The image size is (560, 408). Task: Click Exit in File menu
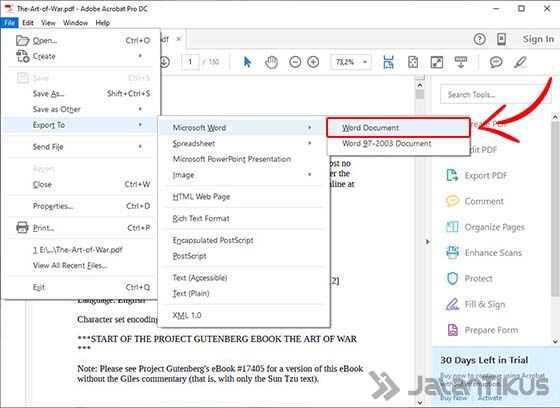point(81,287)
